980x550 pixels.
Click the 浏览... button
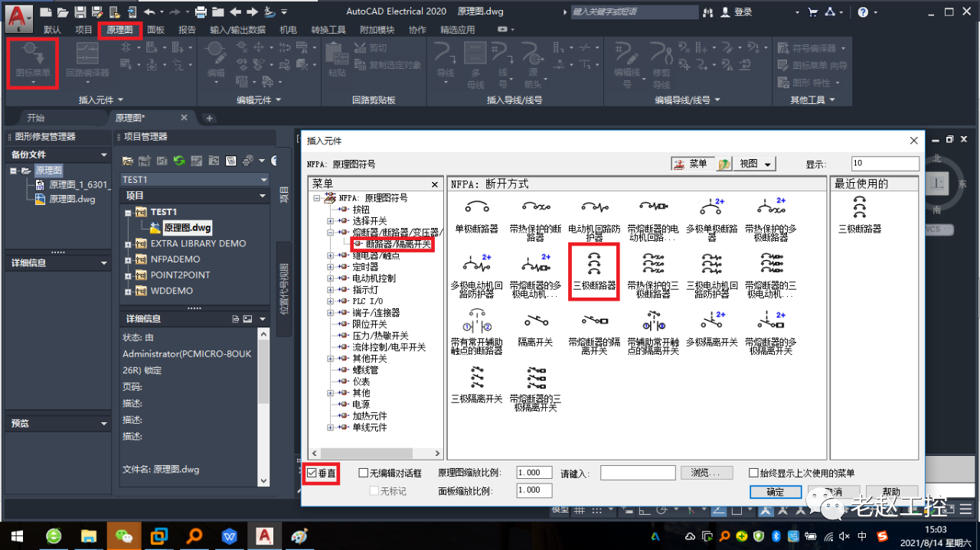[706, 473]
